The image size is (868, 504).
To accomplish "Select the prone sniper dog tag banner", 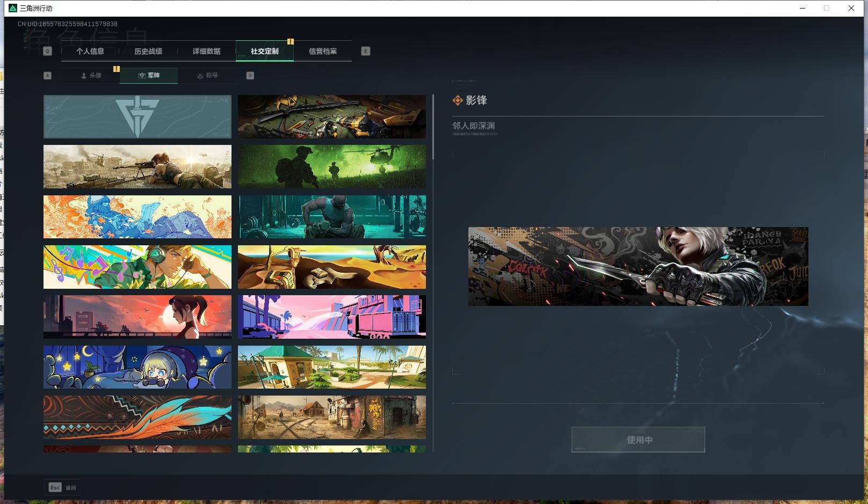I will pos(137,166).
